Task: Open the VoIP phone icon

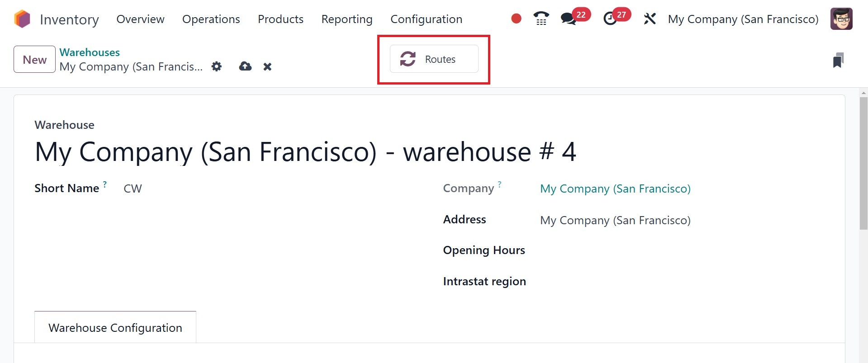Action: click(x=541, y=19)
